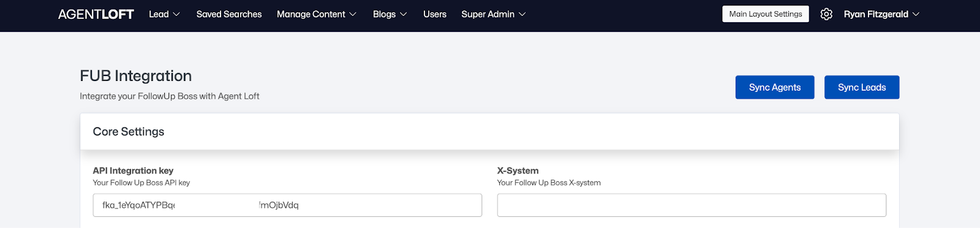Expand the Manage Content chevron

[x=353, y=14]
